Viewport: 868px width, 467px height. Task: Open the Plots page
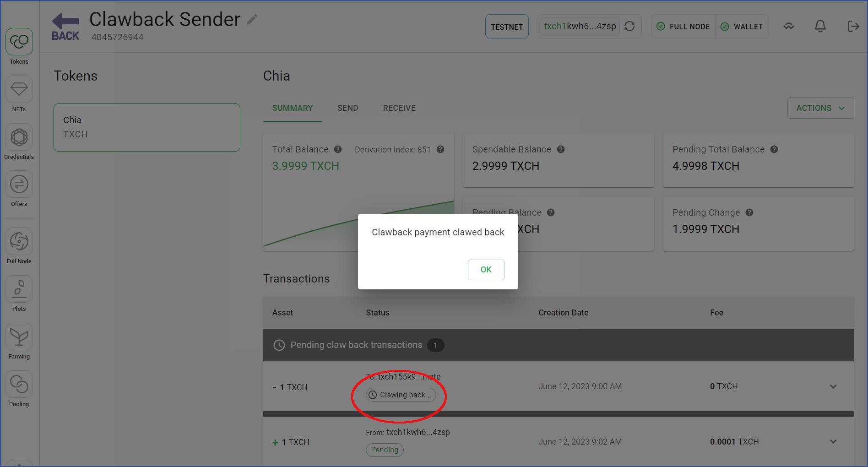[19, 294]
